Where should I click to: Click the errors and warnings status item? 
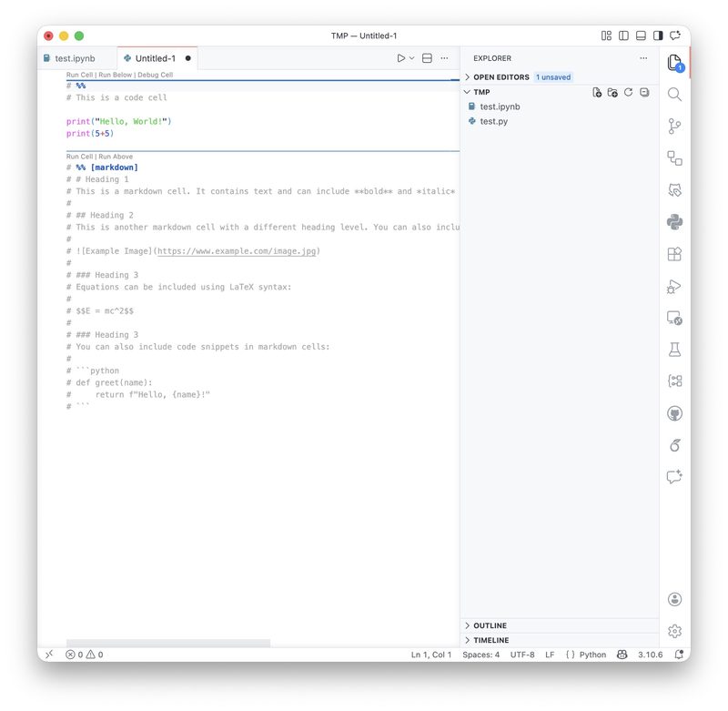(x=85, y=655)
